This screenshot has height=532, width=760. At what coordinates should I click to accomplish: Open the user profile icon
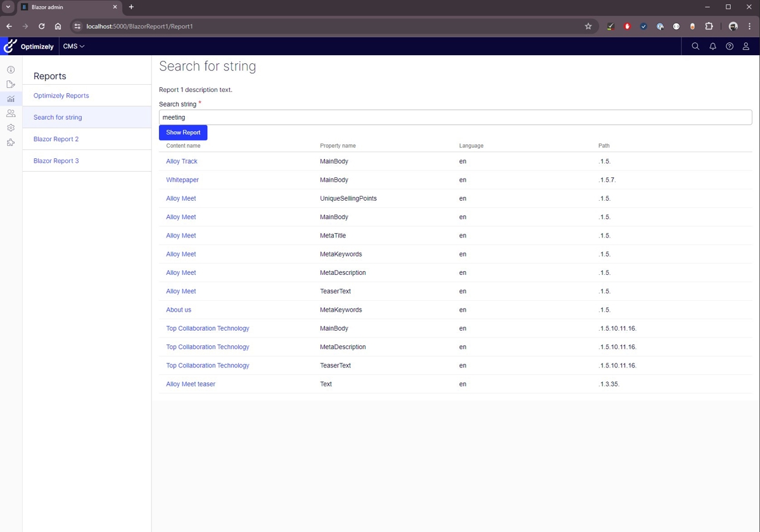point(745,46)
